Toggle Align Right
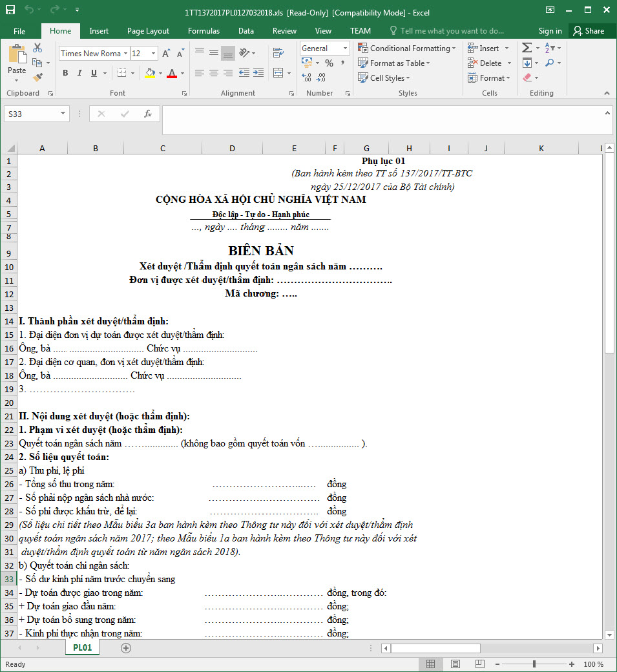 point(228,73)
